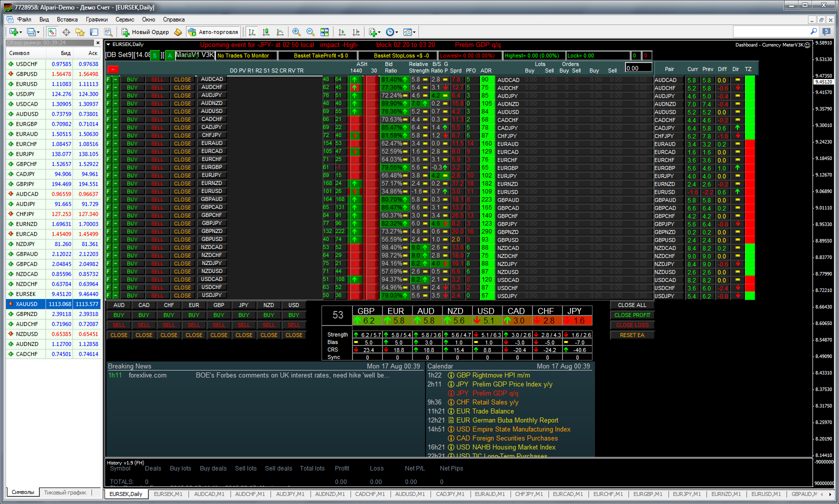The height and width of the screenshot is (504, 839).
Task: Select XAUUSD row in Market Watch
Action: click(x=53, y=304)
